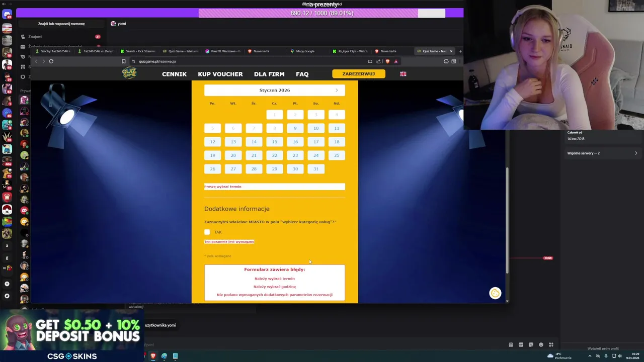Viewport: 644px width, 362px height.
Task: Switch language using the UK flag icon
Action: tap(403, 74)
